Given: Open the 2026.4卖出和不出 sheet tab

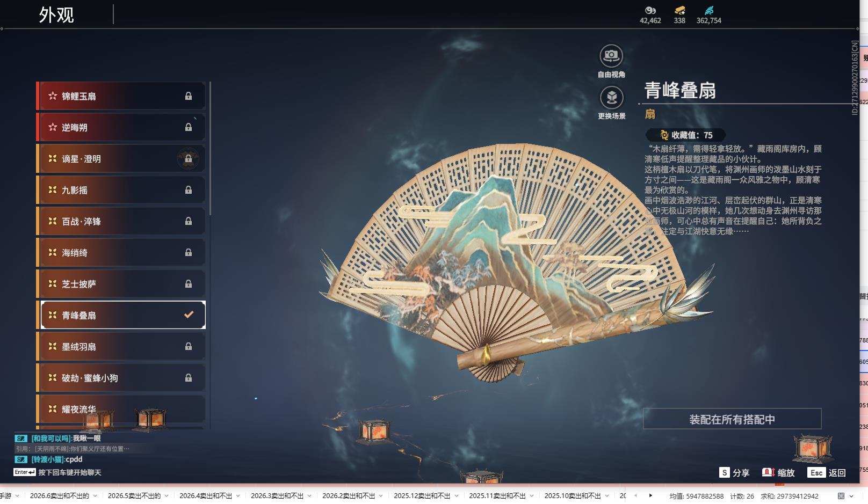Looking at the screenshot, I should pos(206,496).
